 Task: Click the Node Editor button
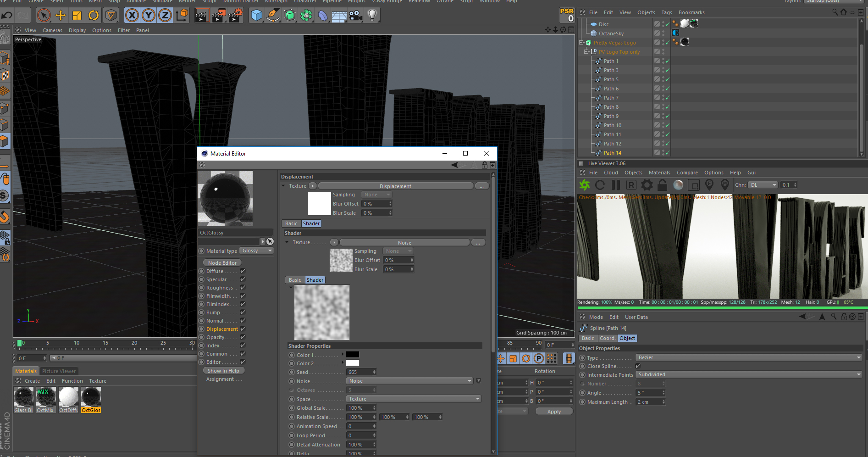click(222, 263)
